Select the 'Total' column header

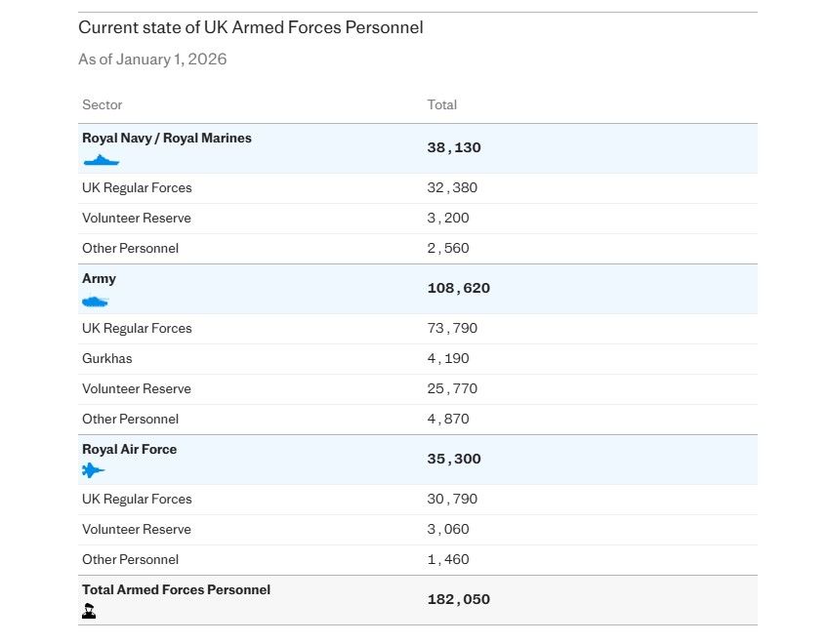click(442, 104)
